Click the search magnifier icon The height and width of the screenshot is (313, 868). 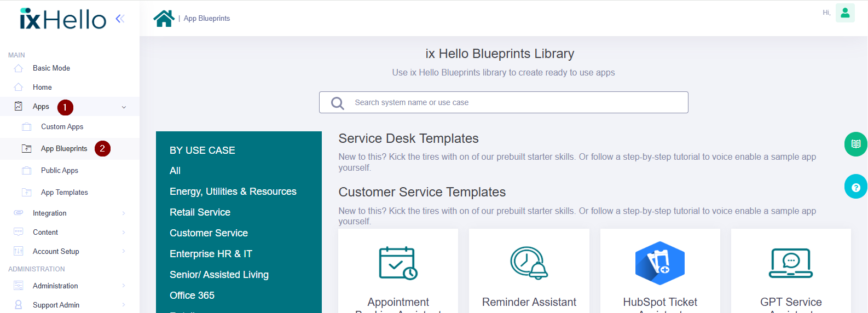pos(338,103)
